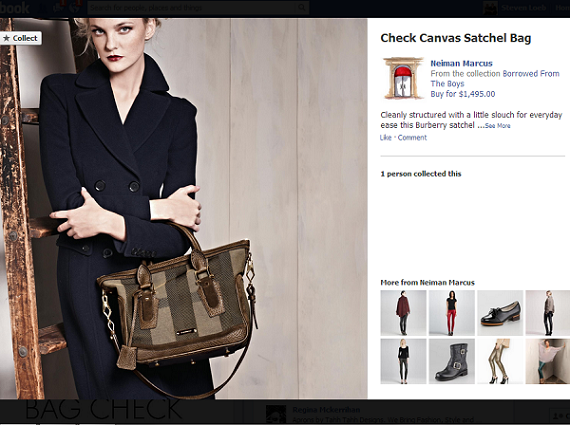The height and width of the screenshot is (425, 570).
Task: Open Steven Loeb profile in top bar
Action: coord(523,8)
